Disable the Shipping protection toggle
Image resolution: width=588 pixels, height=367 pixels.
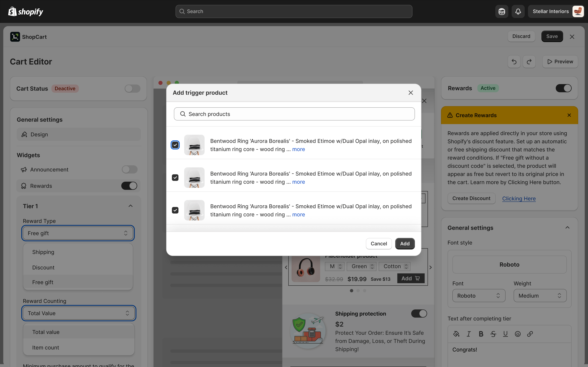click(419, 314)
